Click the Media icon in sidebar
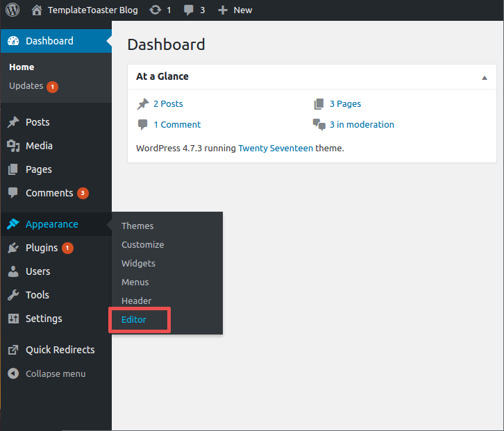This screenshot has width=504, height=431. 13,146
